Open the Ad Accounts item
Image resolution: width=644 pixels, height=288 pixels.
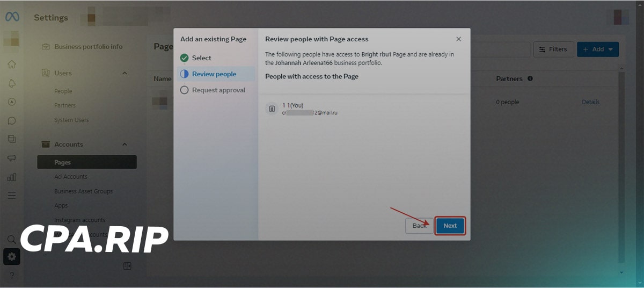71,177
